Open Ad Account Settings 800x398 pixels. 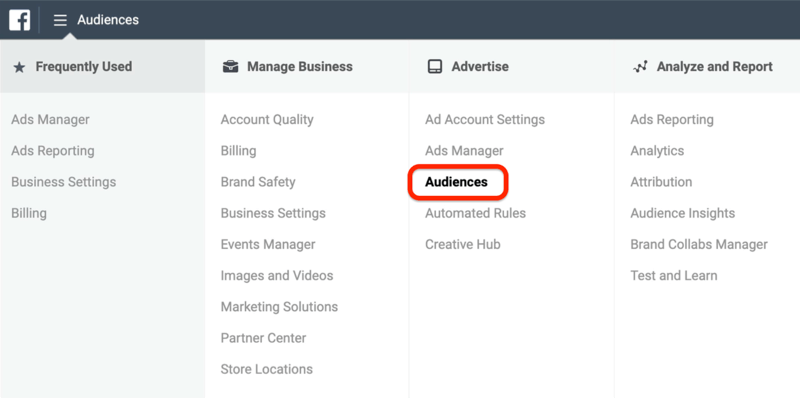click(485, 120)
